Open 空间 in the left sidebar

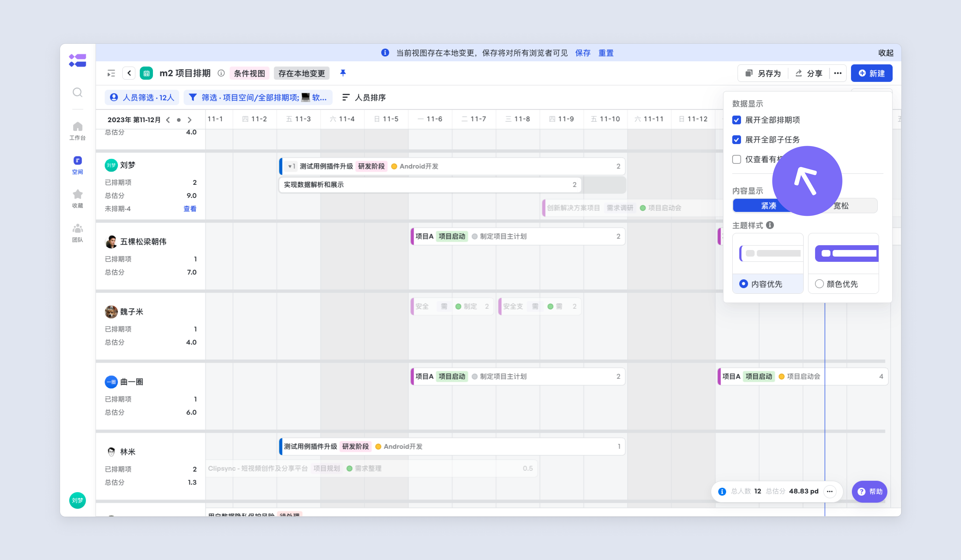point(77,165)
